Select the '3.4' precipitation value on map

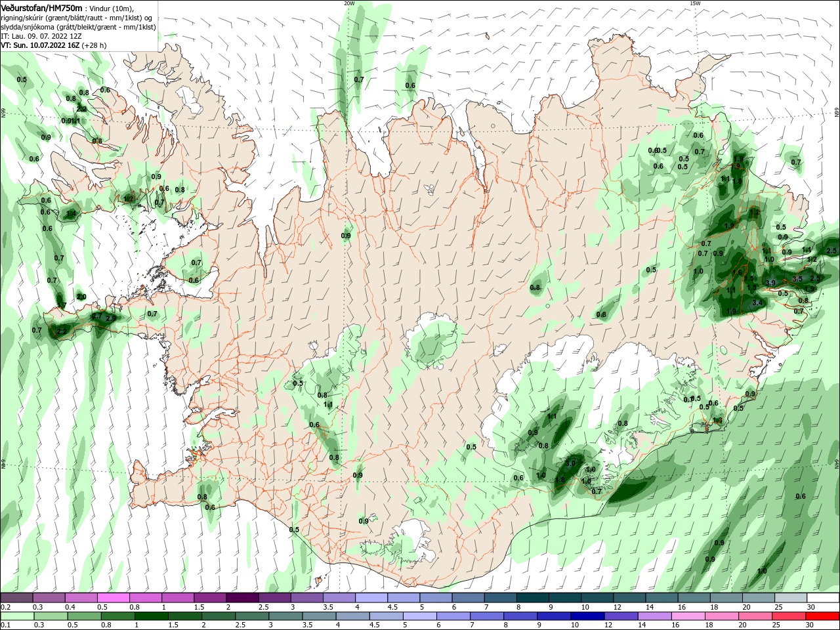(x=757, y=303)
